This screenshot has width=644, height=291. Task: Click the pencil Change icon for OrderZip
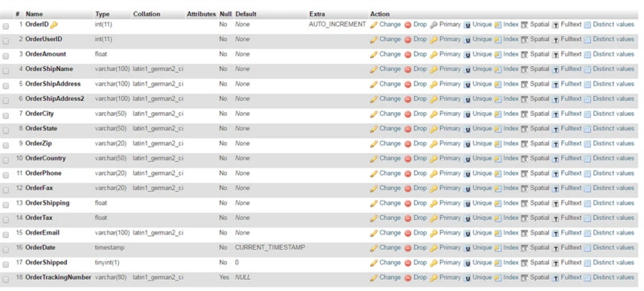pos(374,143)
